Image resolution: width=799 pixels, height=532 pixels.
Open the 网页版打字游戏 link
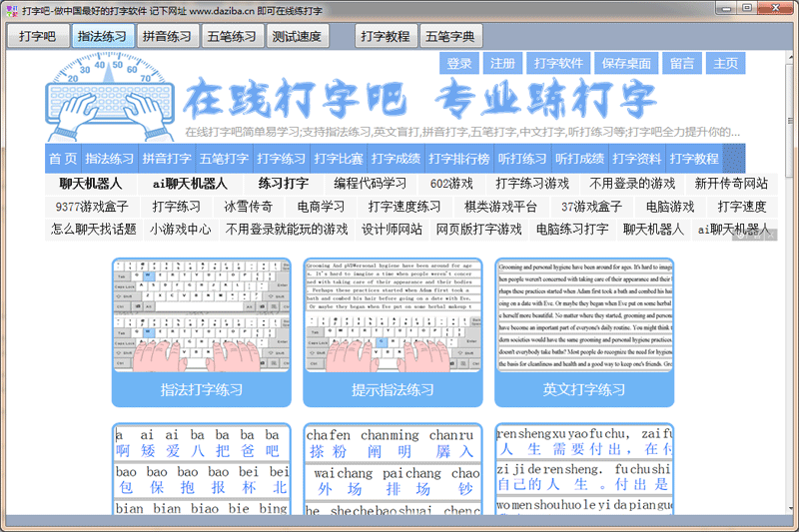click(479, 230)
